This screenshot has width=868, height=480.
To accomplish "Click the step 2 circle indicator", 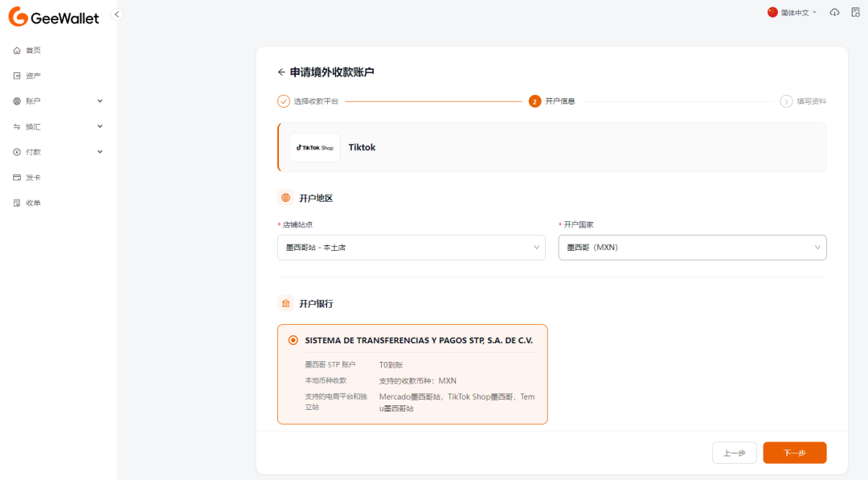I will click(534, 101).
